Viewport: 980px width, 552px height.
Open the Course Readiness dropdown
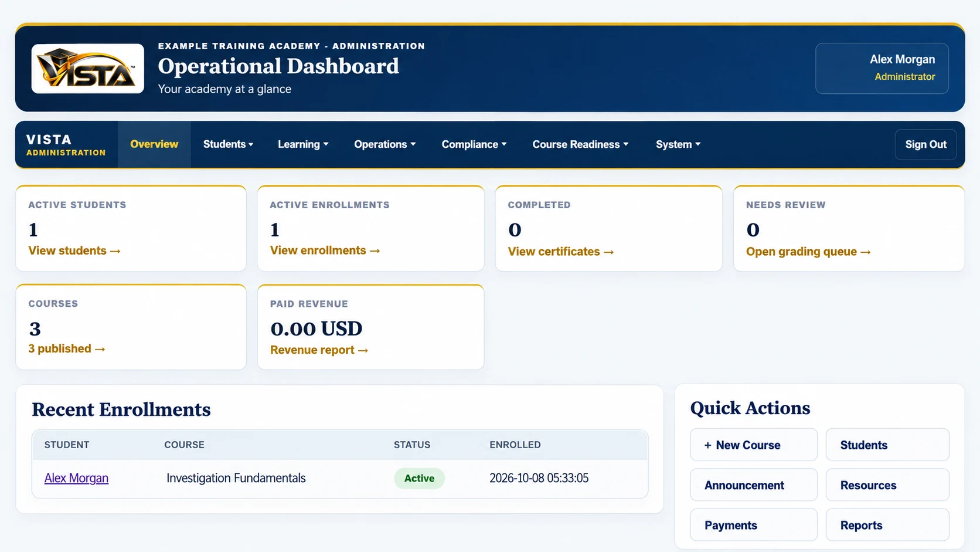click(x=580, y=144)
